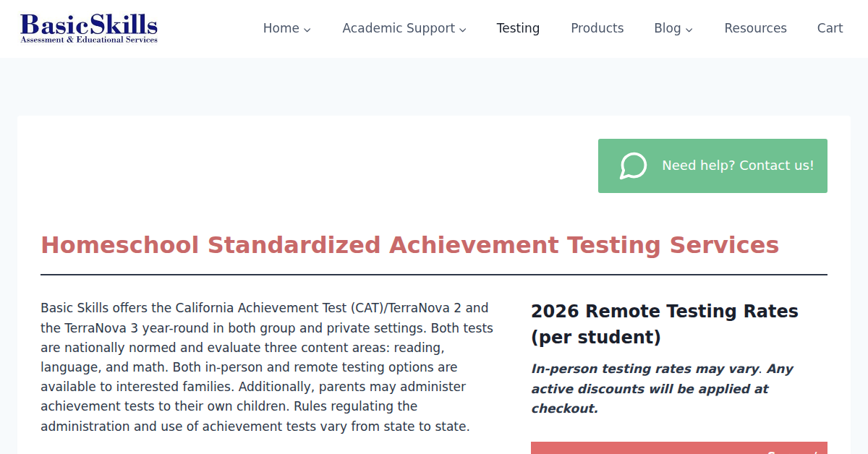This screenshot has height=454, width=868.
Task: Click the red rates banner at bottom
Action: coord(678,448)
